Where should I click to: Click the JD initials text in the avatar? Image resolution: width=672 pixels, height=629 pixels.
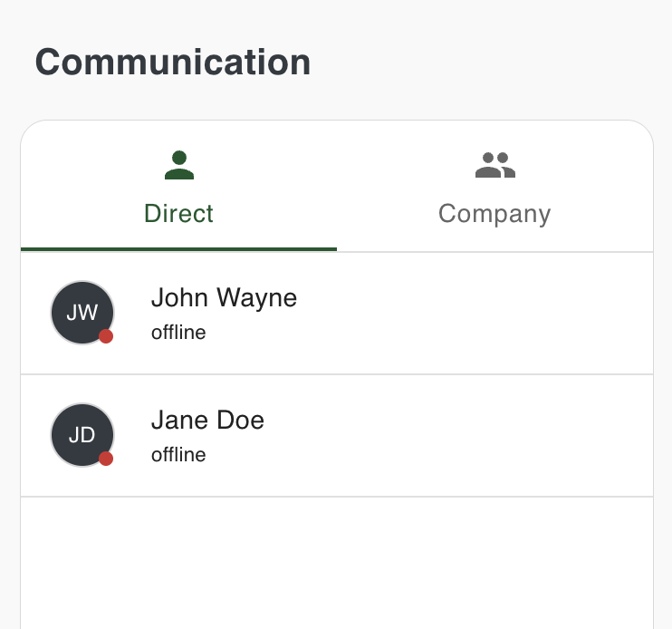(82, 435)
